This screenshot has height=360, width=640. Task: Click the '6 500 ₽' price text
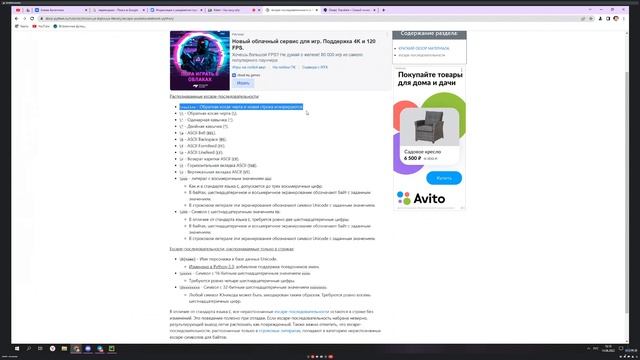(x=412, y=158)
